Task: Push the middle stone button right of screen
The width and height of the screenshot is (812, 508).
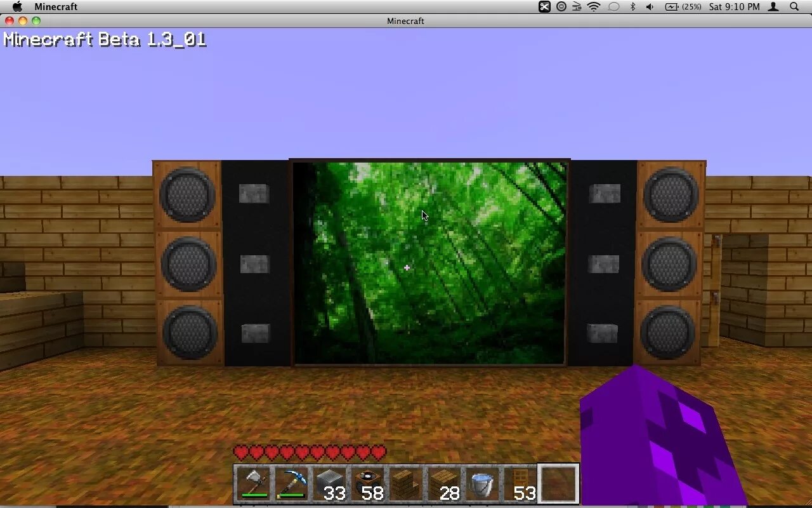Action: (603, 264)
